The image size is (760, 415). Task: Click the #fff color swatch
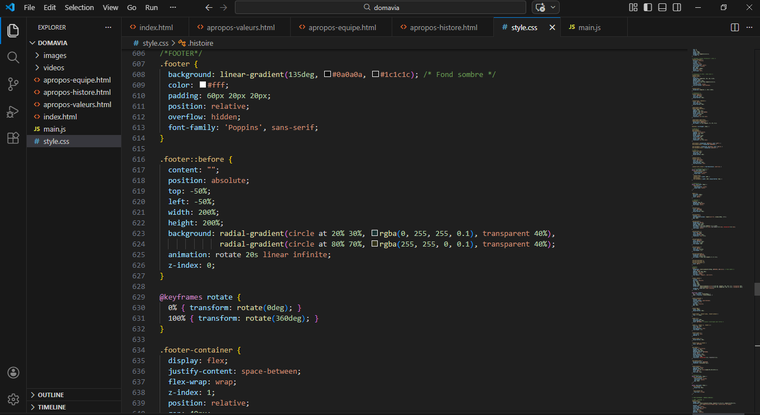pyautogui.click(x=204, y=85)
